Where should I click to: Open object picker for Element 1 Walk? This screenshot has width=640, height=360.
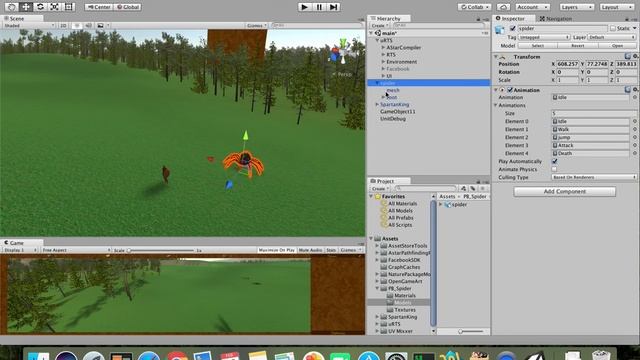click(635, 129)
